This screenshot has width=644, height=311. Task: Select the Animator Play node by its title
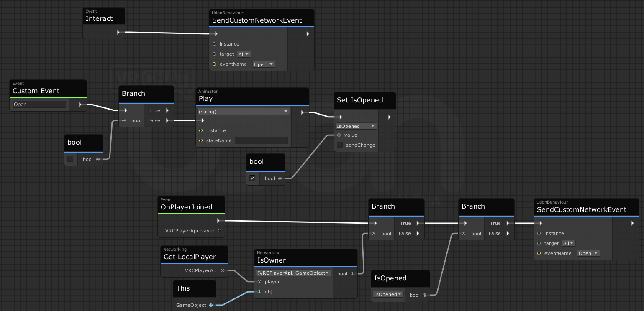point(205,99)
